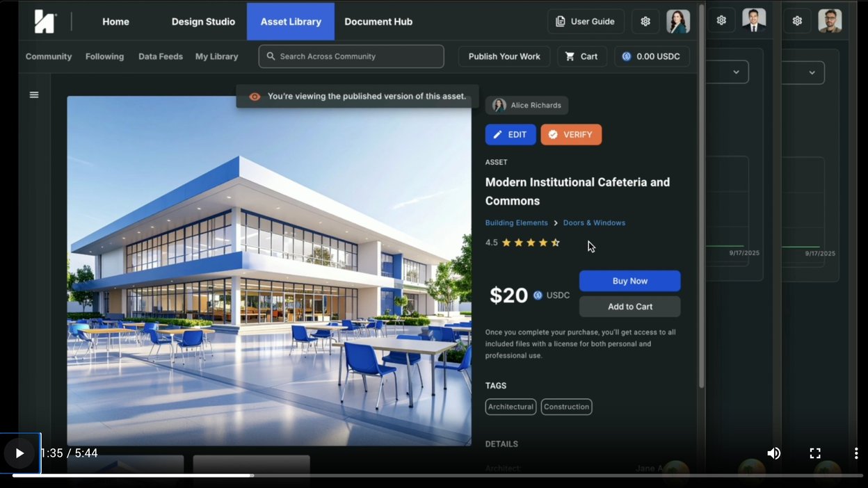Screen dimensions: 868x488
Task: Click the app logo in the header
Action: click(45, 22)
